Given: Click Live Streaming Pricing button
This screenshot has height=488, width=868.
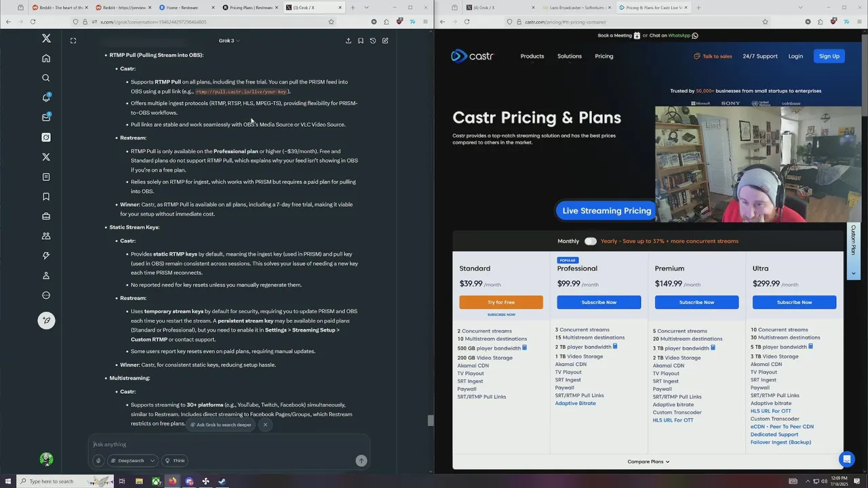Looking at the screenshot, I should click(x=606, y=211).
